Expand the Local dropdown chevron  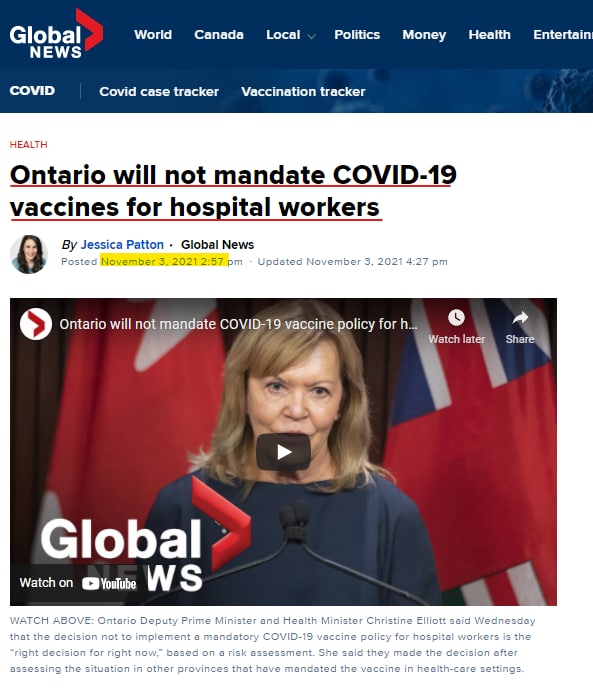click(312, 36)
